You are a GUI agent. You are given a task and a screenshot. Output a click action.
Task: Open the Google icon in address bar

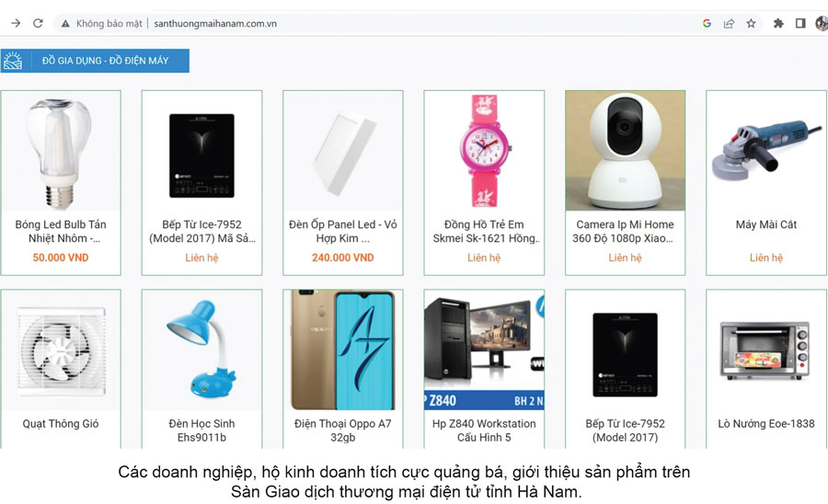[707, 23]
